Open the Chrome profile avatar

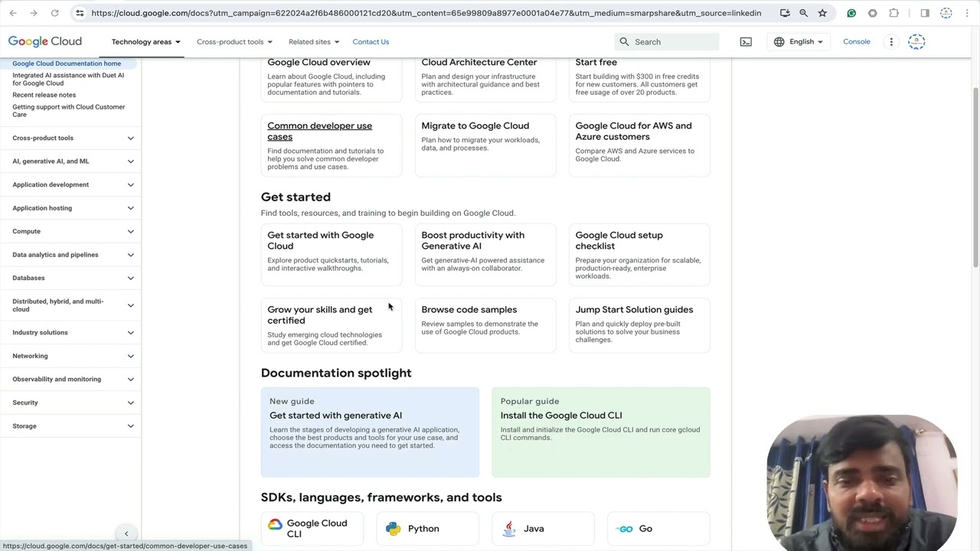pyautogui.click(x=946, y=13)
